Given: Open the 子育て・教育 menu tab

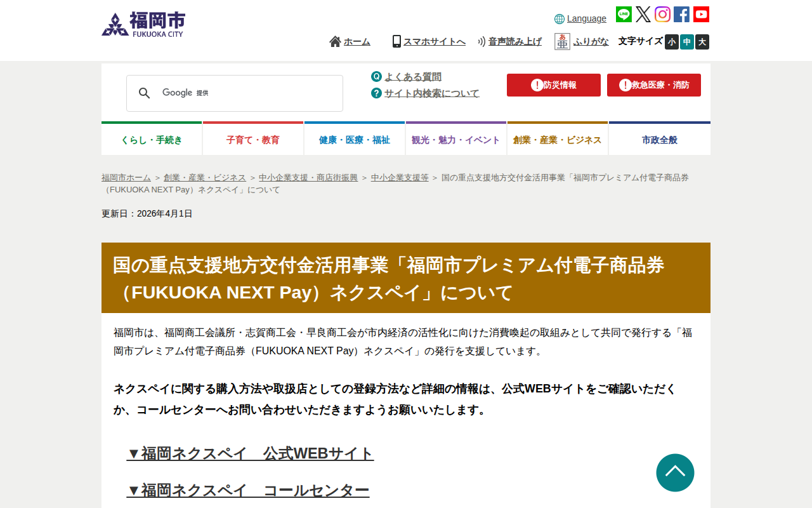Looking at the screenshot, I should (253, 138).
